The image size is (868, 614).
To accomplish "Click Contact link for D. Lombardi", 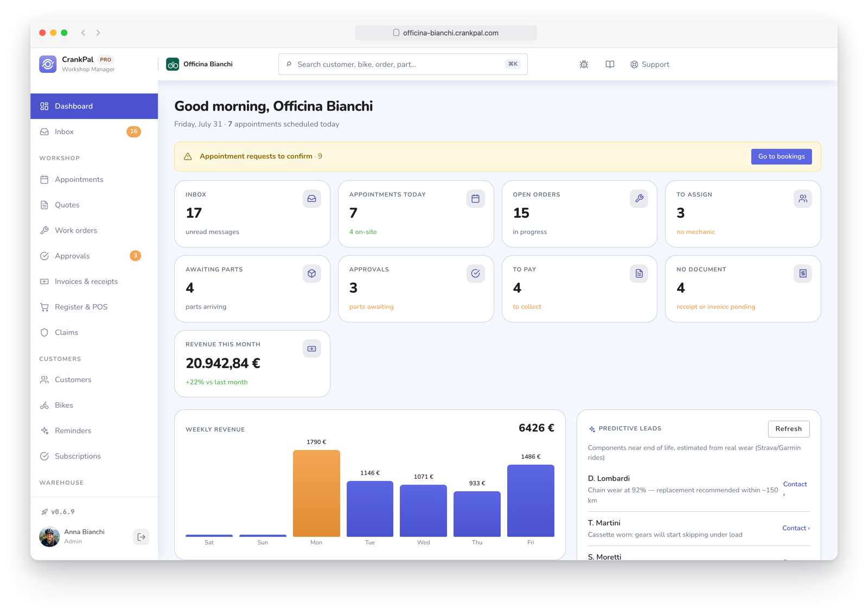I will 795,484.
